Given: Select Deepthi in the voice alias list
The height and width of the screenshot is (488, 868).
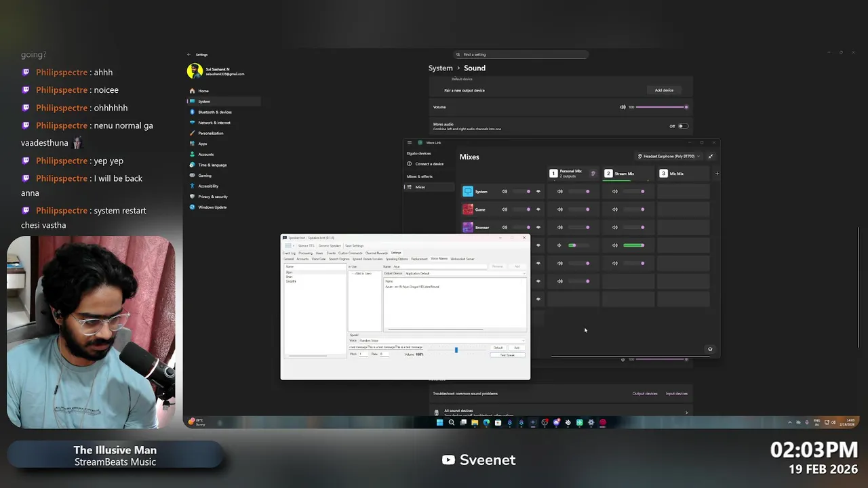Looking at the screenshot, I should 291,281.
